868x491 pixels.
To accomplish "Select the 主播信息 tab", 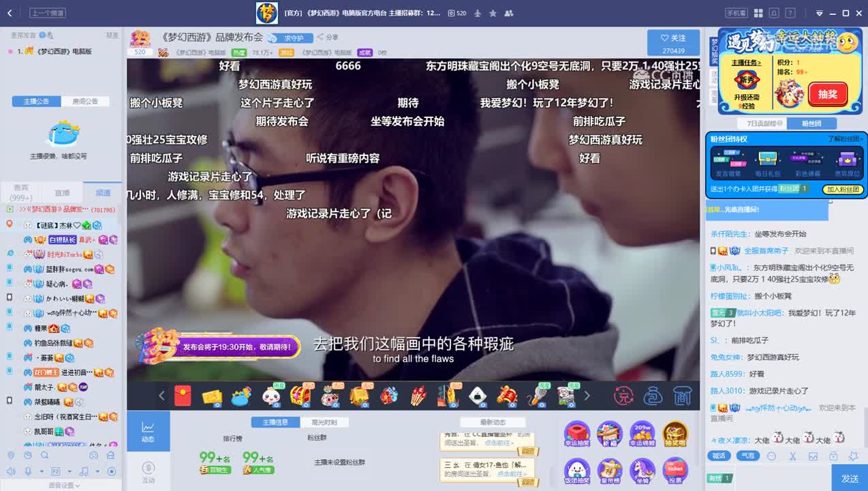I will click(x=276, y=422).
